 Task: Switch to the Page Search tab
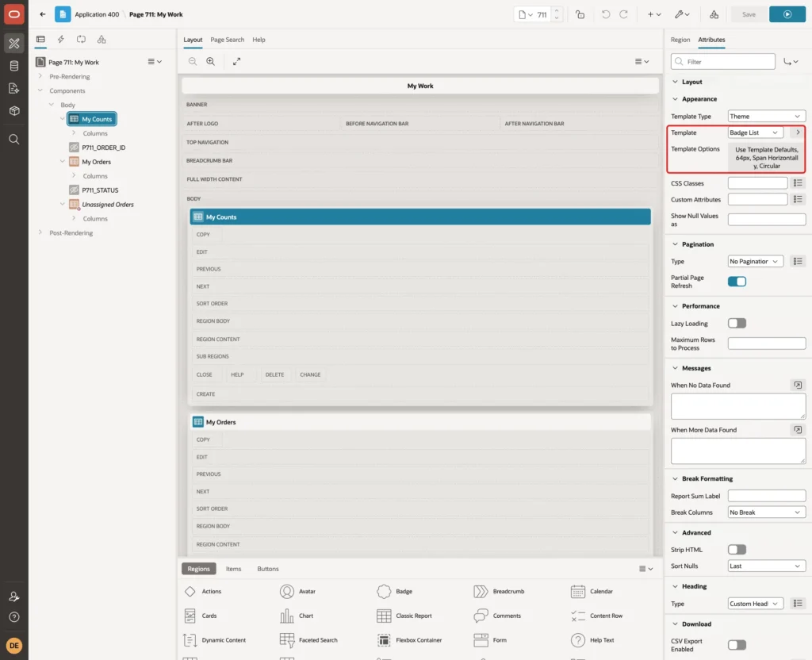tap(227, 40)
